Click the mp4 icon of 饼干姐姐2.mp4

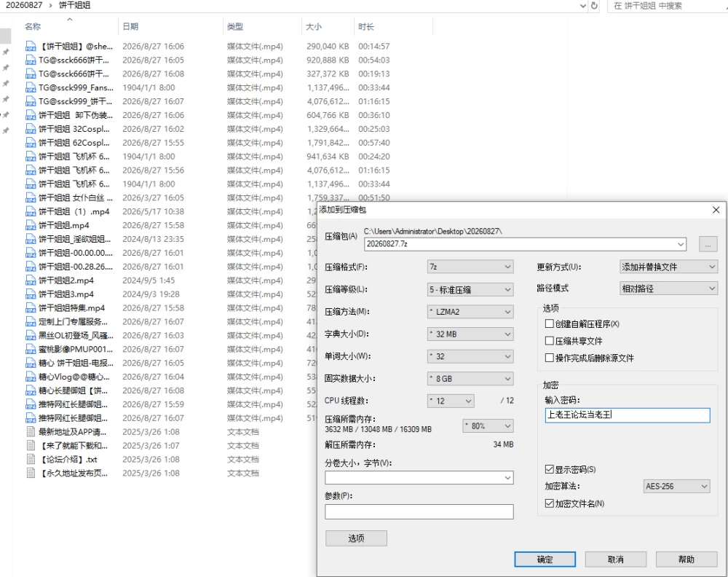pyautogui.click(x=31, y=280)
